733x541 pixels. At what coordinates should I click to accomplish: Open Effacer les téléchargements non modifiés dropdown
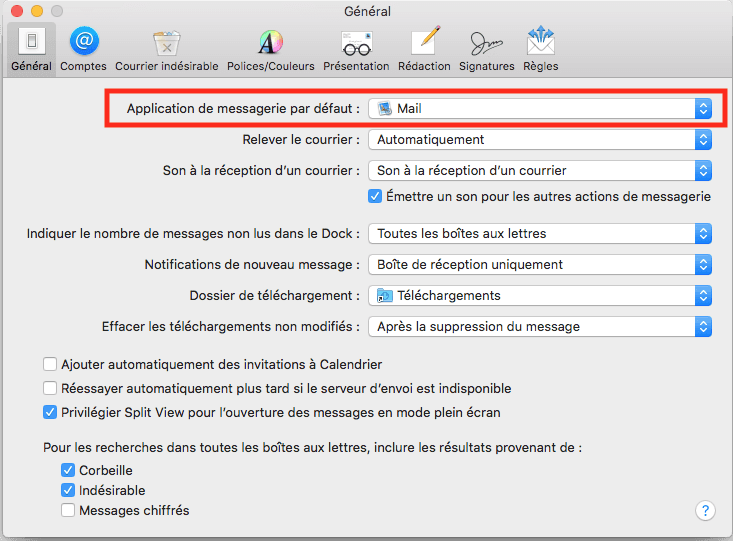tap(540, 326)
